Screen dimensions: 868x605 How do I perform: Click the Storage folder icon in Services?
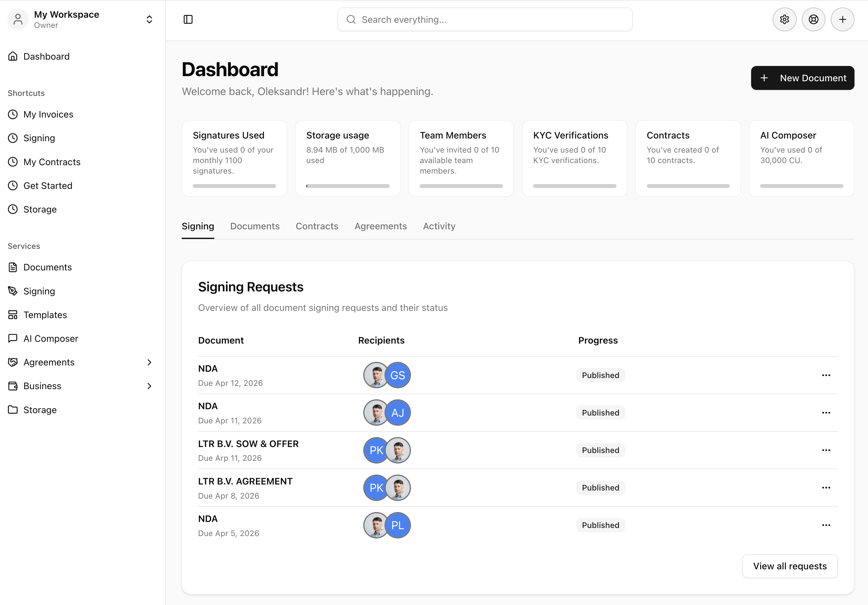click(13, 410)
